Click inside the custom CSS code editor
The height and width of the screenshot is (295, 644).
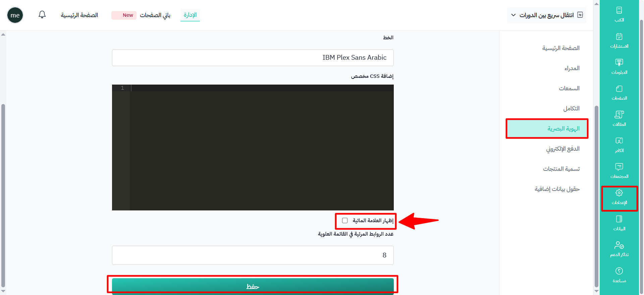pos(262,148)
